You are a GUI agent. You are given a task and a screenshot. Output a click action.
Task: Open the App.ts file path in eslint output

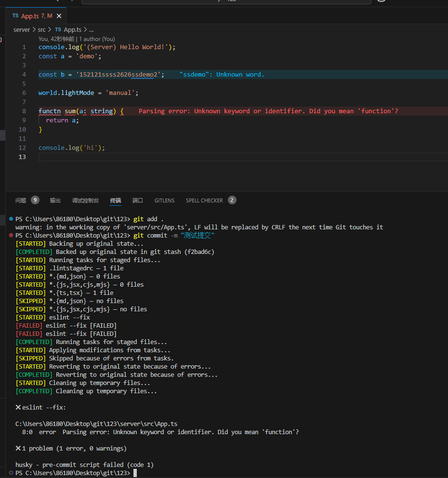click(96, 424)
